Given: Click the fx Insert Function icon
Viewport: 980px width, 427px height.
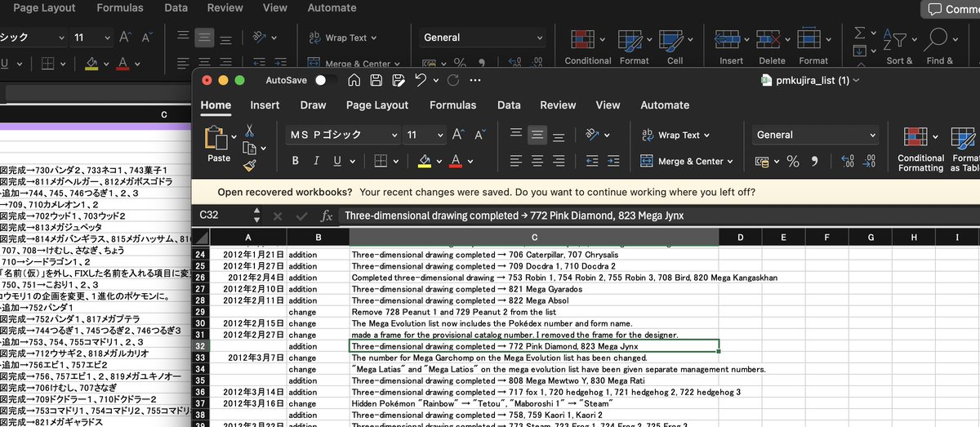Looking at the screenshot, I should (x=326, y=216).
